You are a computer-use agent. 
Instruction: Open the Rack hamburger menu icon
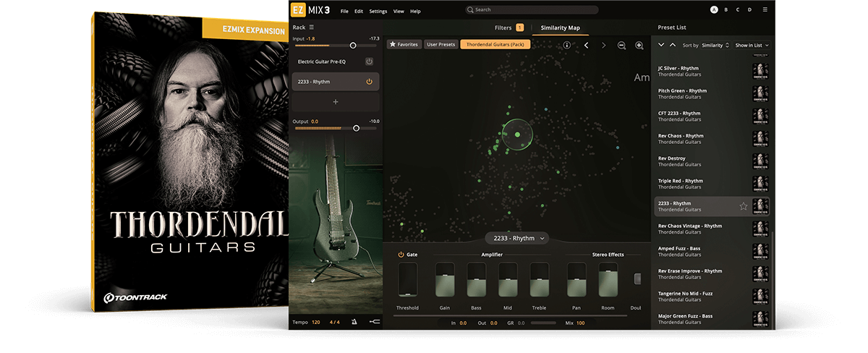point(312,27)
